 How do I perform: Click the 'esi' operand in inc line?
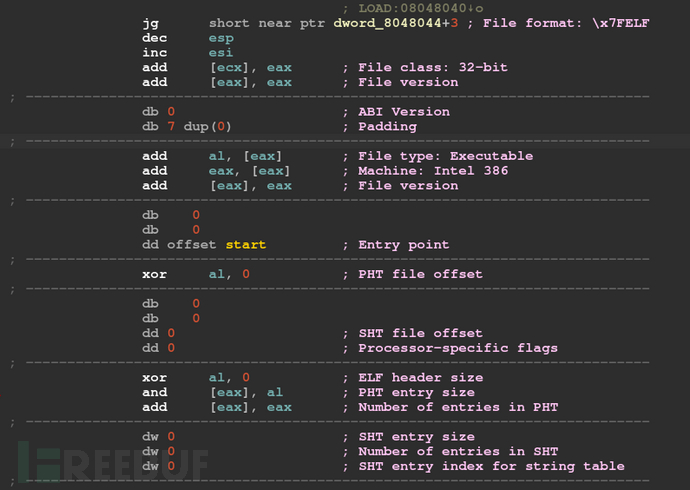220,53
